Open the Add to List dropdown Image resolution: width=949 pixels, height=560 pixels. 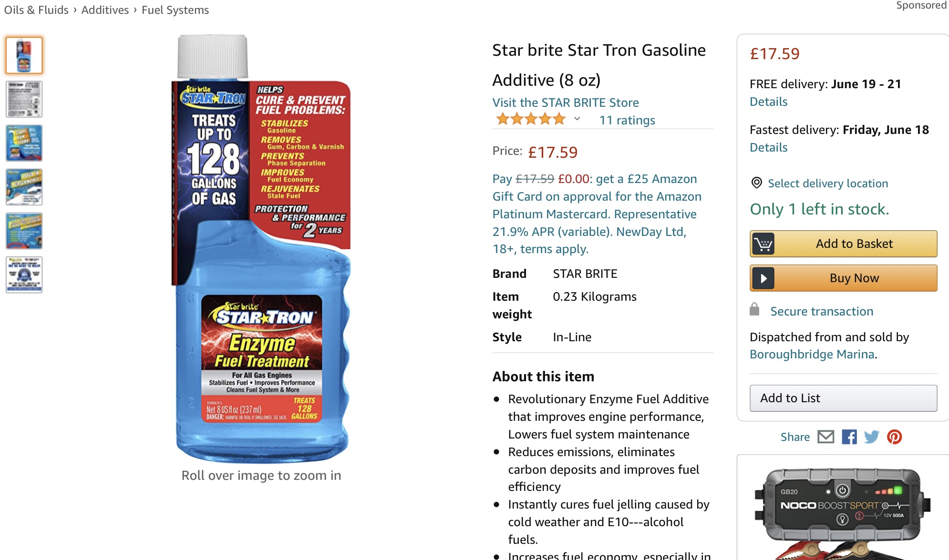click(x=843, y=398)
